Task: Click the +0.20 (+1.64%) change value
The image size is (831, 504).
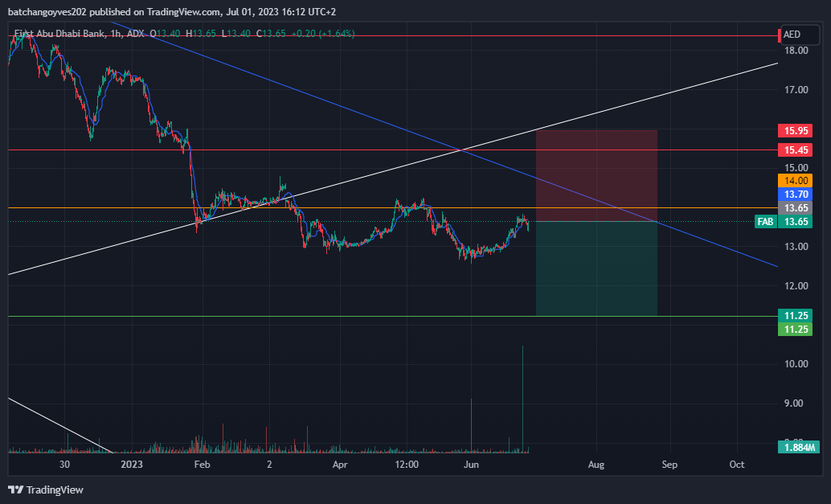Action: tap(323, 34)
